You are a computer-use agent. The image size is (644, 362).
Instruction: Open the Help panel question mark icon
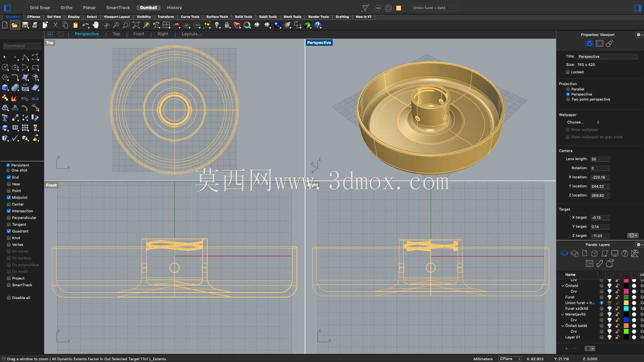[x=625, y=253]
